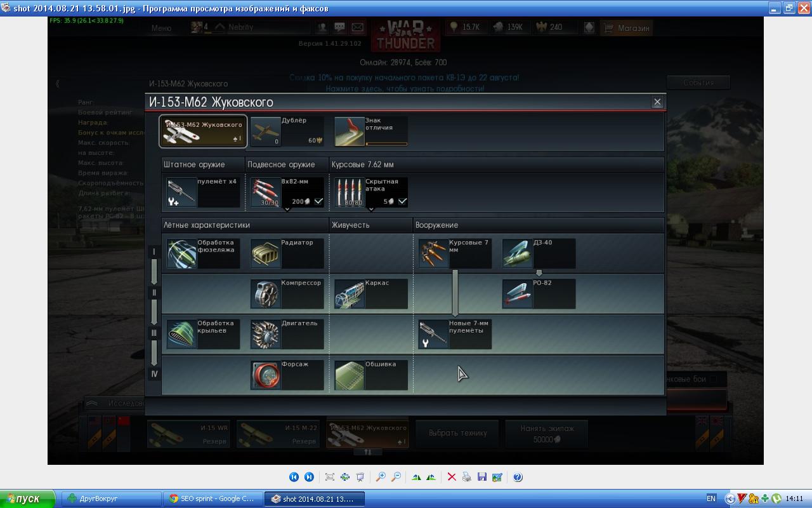Select the пулемёт x4 standard weapon
The height and width of the screenshot is (508, 812).
[x=203, y=192]
